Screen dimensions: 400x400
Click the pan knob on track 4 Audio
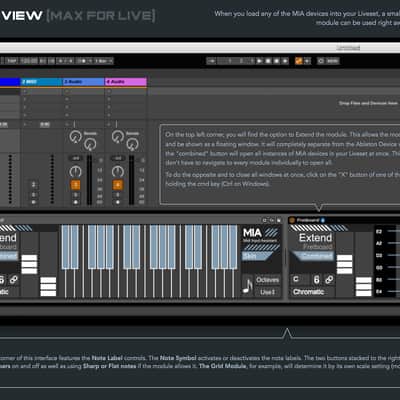pyautogui.click(x=118, y=172)
